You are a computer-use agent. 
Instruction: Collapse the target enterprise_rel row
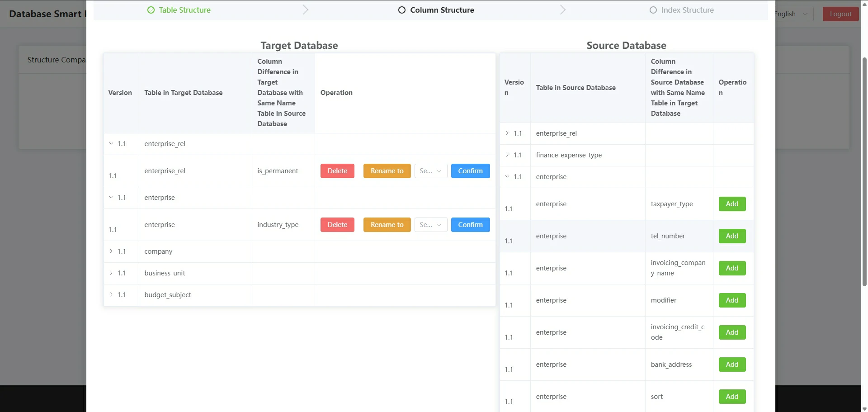111,144
